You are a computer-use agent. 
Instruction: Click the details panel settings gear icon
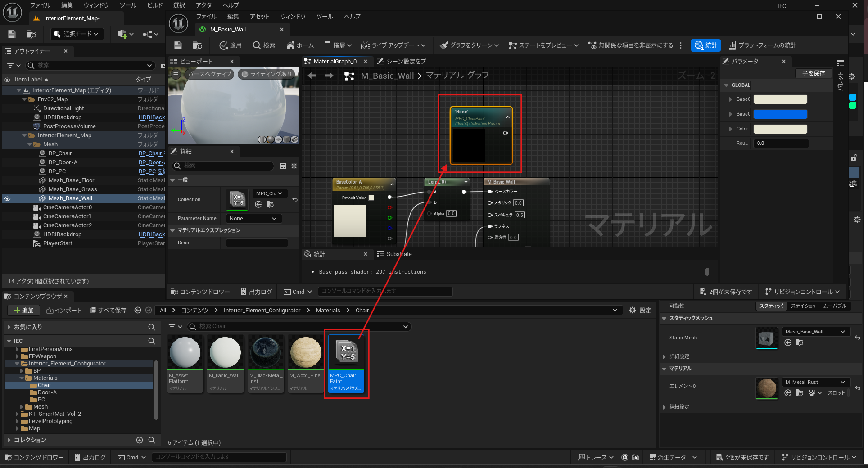point(294,166)
